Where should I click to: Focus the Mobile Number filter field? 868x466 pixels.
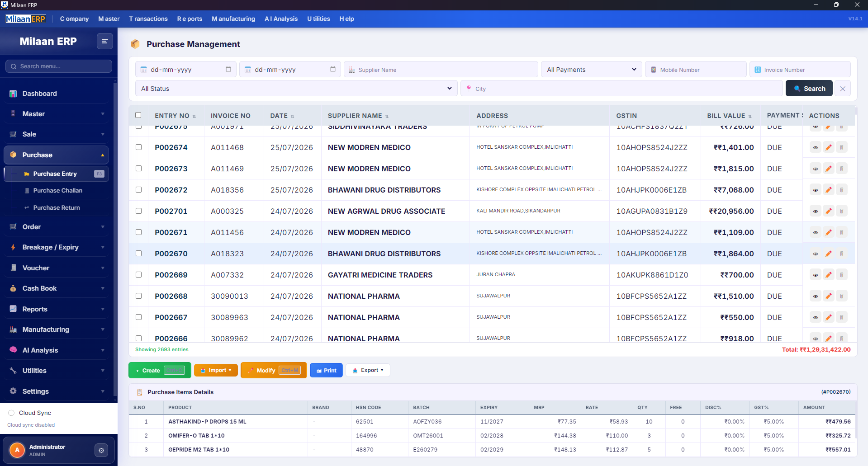pyautogui.click(x=696, y=70)
